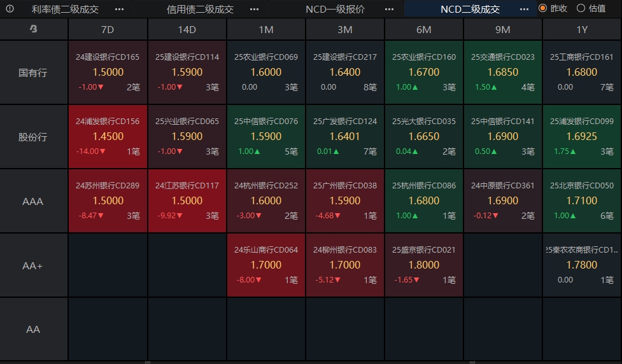Open the 24苏州银行CD289 cell
The height and width of the screenshot is (364, 622).
(x=108, y=200)
